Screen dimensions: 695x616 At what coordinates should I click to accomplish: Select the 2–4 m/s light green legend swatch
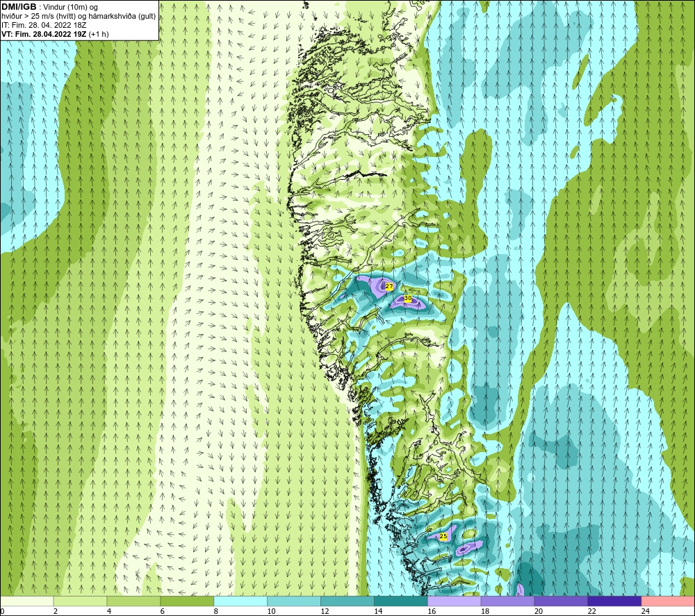coord(80,601)
